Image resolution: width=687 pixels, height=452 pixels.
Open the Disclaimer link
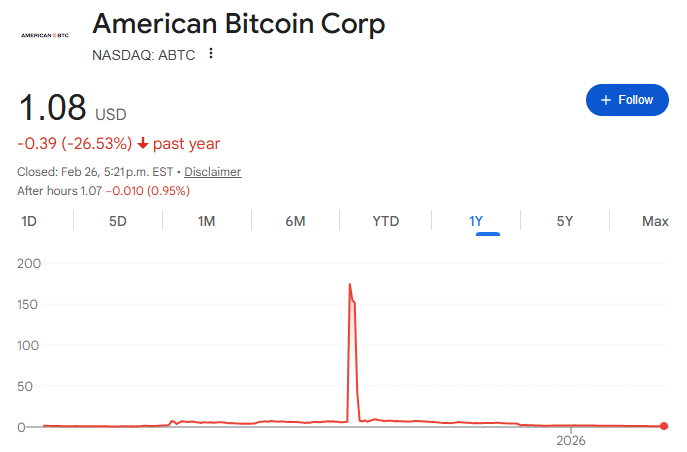click(212, 172)
